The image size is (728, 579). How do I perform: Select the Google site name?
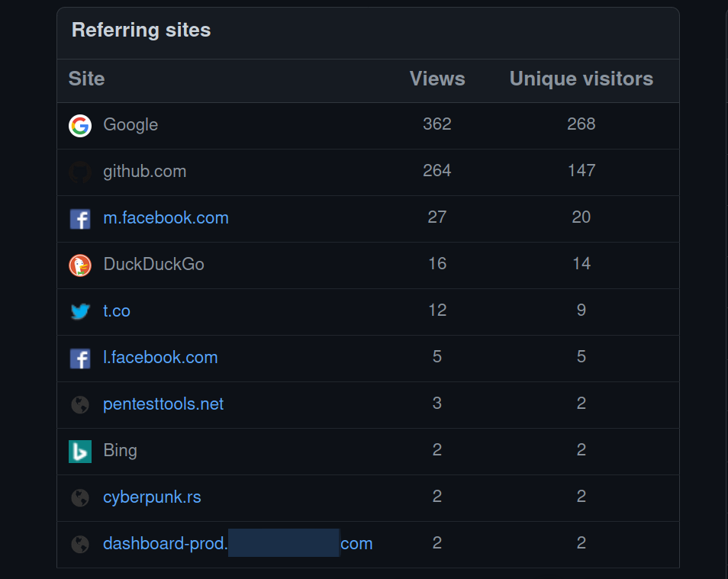(130, 125)
